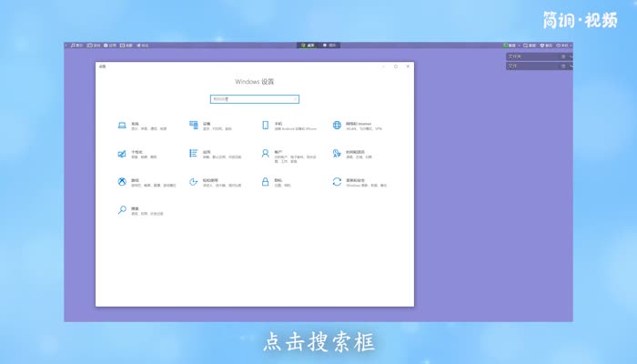This screenshot has width=637, height=364.
Task: Open the 应用 (Apps) settings icon
Action: point(194,154)
